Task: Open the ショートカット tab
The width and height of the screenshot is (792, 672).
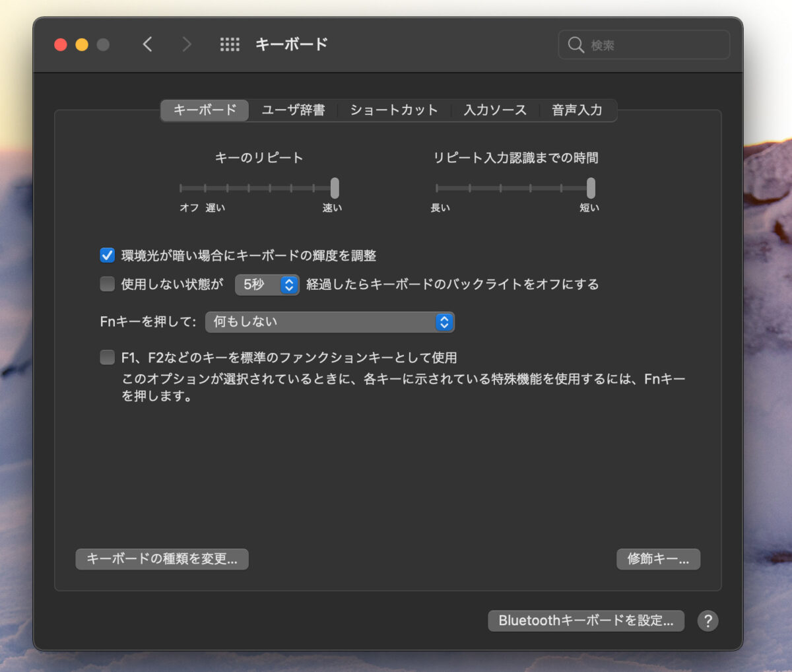Action: click(x=394, y=110)
